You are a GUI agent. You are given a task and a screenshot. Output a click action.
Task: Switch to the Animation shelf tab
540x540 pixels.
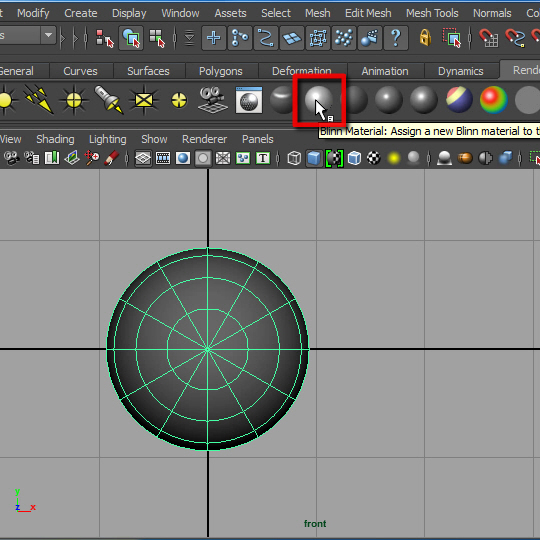(x=385, y=71)
